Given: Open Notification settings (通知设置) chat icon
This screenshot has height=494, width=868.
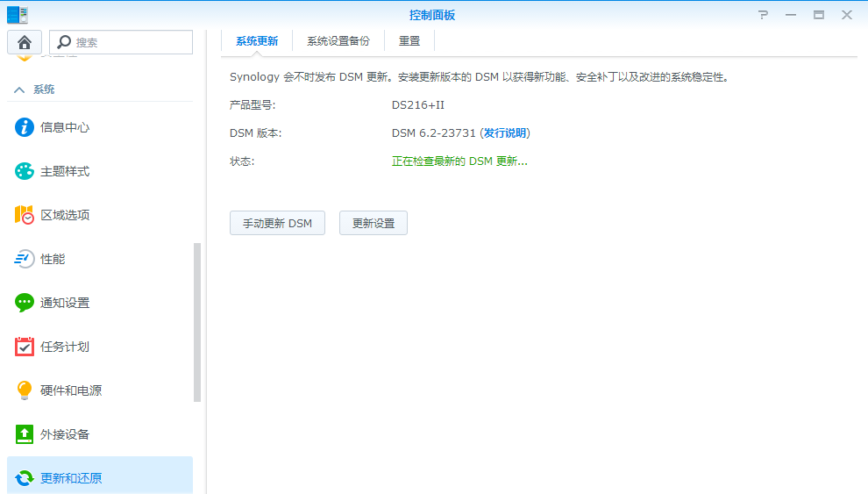Looking at the screenshot, I should (x=25, y=303).
